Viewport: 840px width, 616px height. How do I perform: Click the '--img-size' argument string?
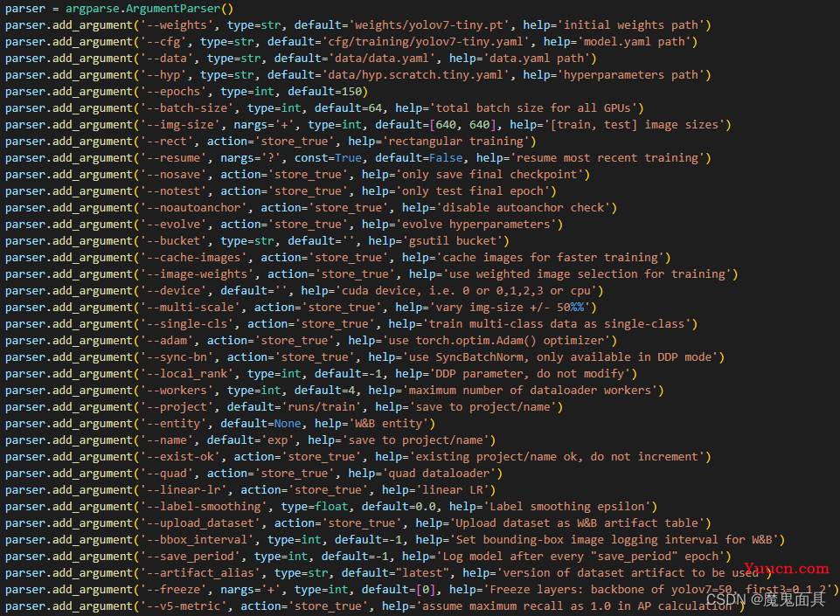[180, 125]
